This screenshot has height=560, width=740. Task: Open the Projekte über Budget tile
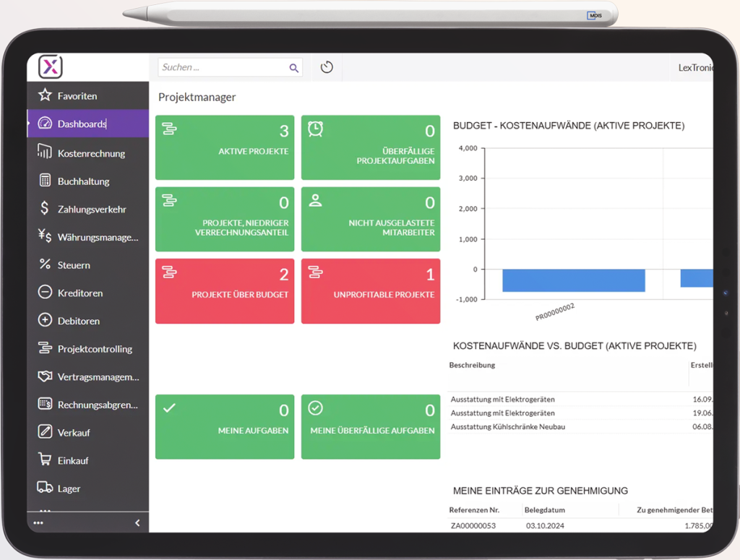tap(225, 291)
